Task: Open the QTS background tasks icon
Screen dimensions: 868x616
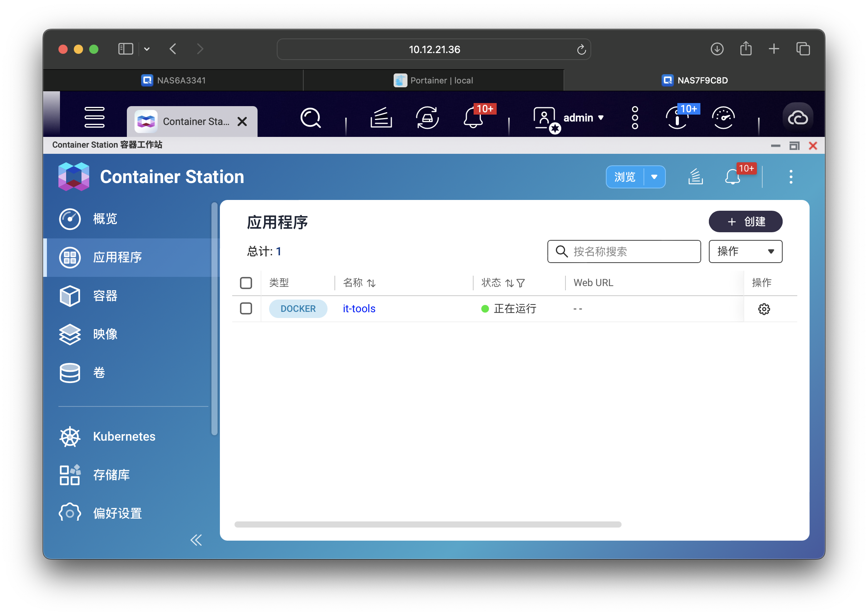Action: tap(381, 118)
